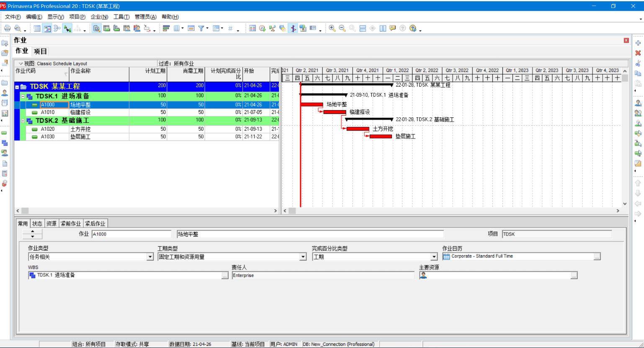
Task: Collapse the TDSK.1 进场准备 WBS node
Action: click(x=23, y=97)
